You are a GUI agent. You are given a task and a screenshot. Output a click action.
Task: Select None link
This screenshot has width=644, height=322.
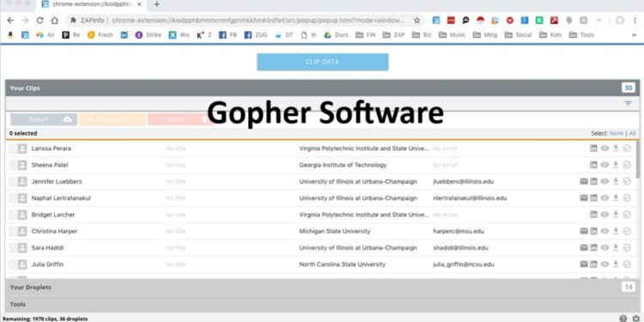616,133
